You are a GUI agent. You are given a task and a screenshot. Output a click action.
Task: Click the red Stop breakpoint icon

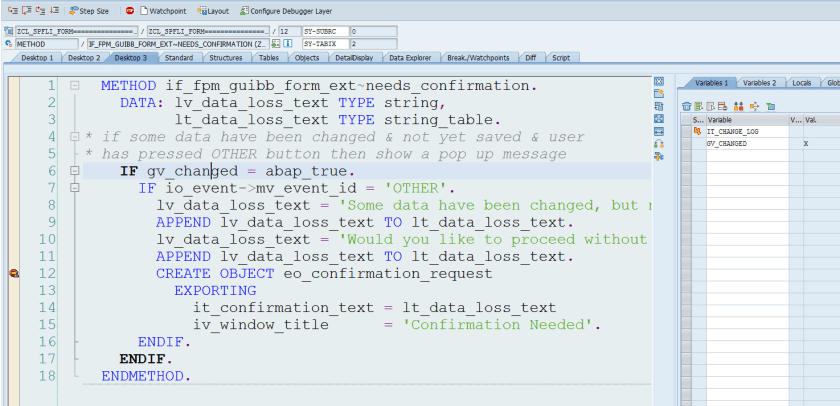tap(130, 11)
